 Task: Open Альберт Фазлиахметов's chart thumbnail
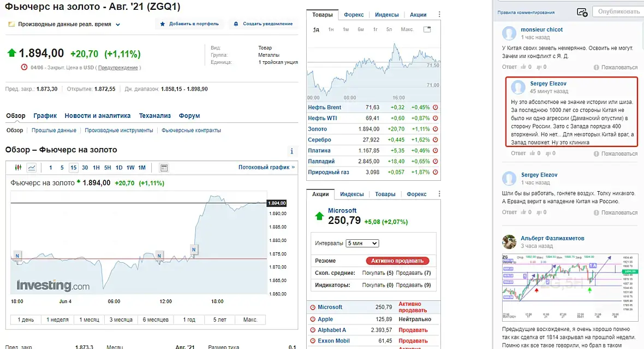point(570,287)
